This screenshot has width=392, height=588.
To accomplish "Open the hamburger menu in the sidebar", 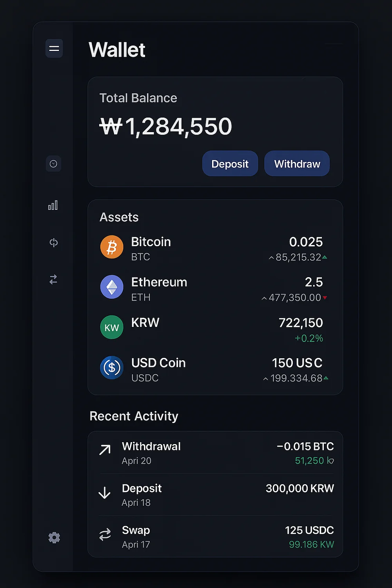I will click(x=54, y=49).
